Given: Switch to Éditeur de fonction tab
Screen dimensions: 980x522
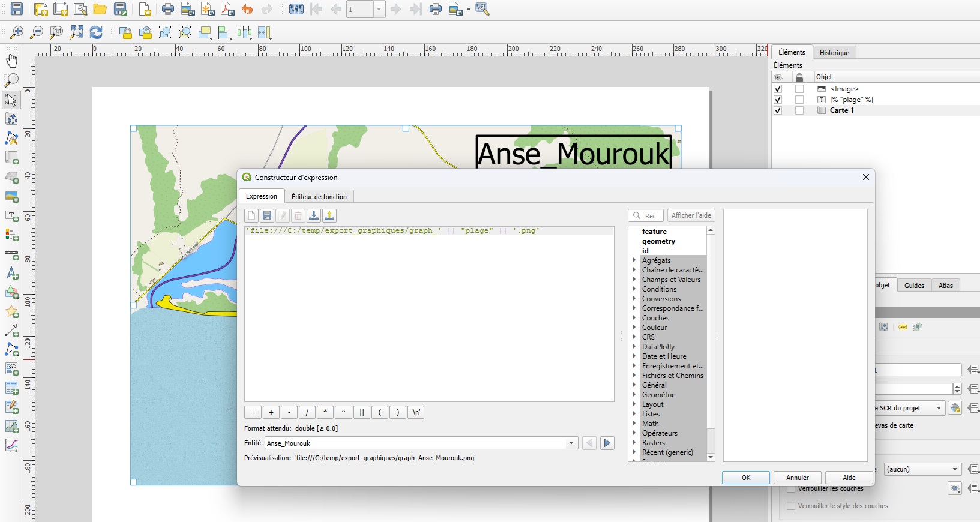Looking at the screenshot, I should (319, 197).
